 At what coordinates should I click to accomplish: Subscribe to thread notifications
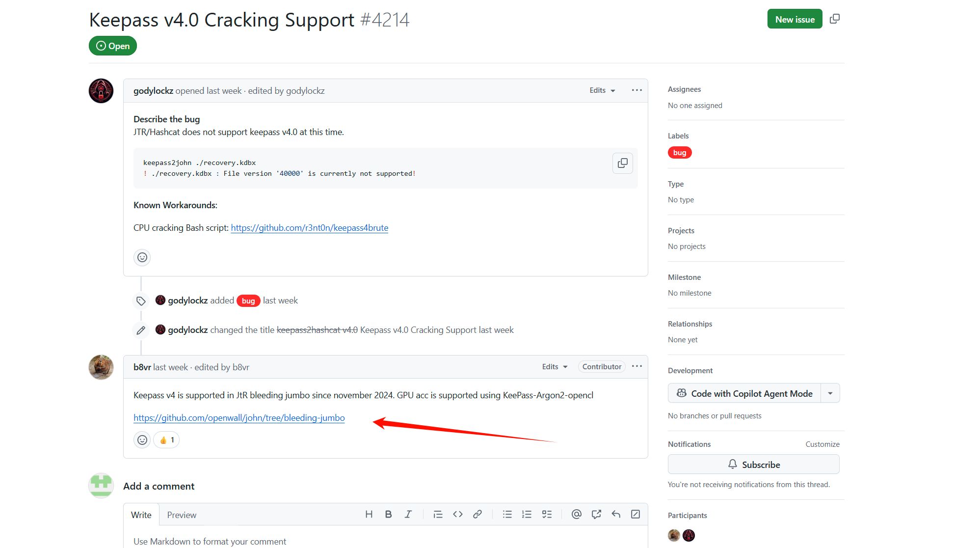coord(753,465)
